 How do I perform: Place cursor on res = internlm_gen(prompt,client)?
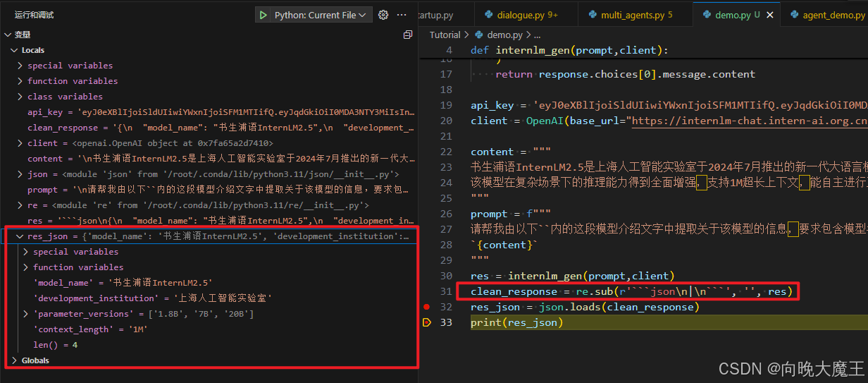(572, 276)
